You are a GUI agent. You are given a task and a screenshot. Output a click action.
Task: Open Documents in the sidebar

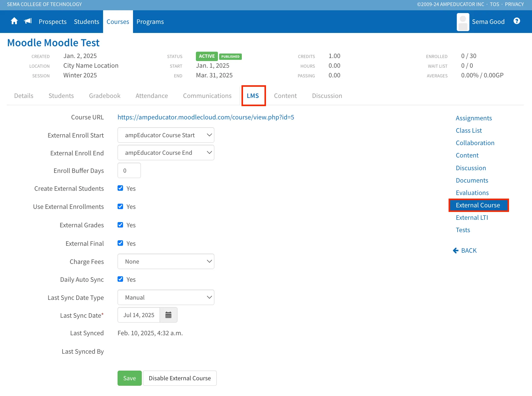tap(472, 180)
